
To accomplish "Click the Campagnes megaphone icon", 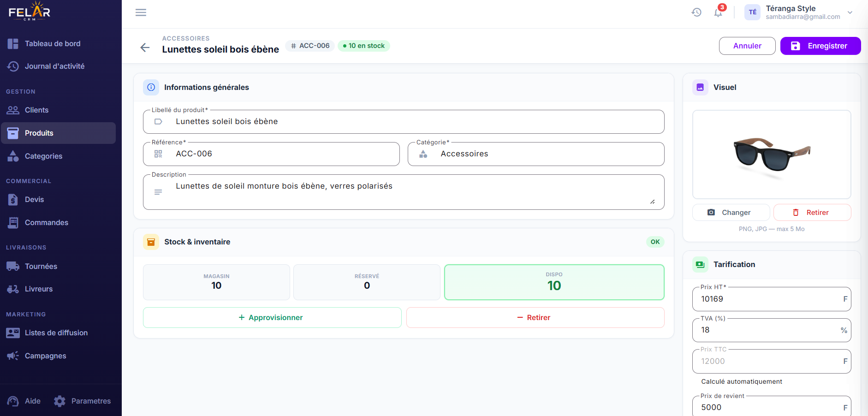I will tap(13, 356).
